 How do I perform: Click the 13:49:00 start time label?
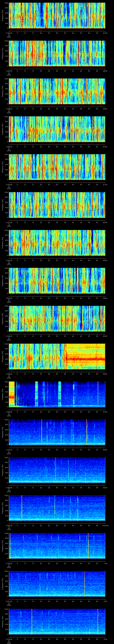pos(9,147)
